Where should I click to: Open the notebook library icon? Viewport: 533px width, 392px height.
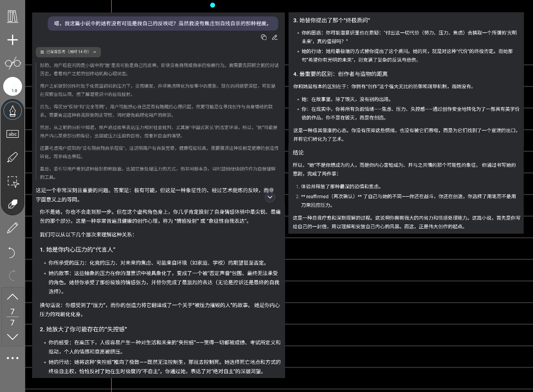(12, 16)
